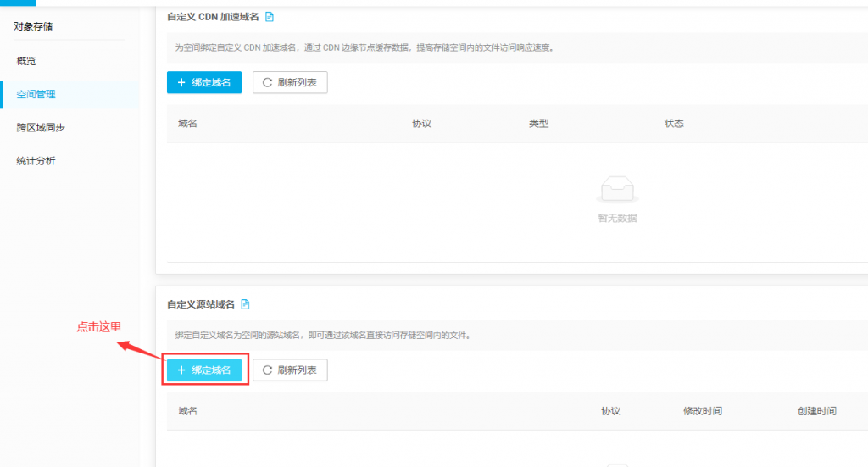The image size is (868, 467).
Task: Open 统计分析 from the sidebar
Action: [x=36, y=160]
